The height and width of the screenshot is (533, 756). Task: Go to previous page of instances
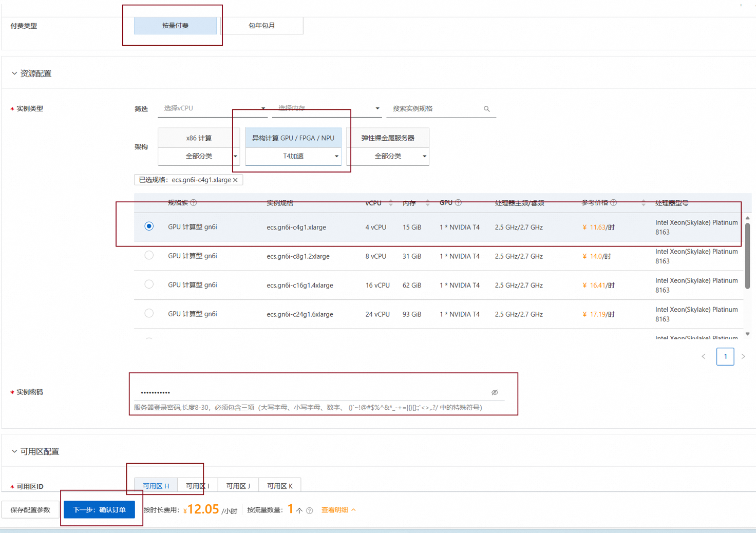(704, 356)
